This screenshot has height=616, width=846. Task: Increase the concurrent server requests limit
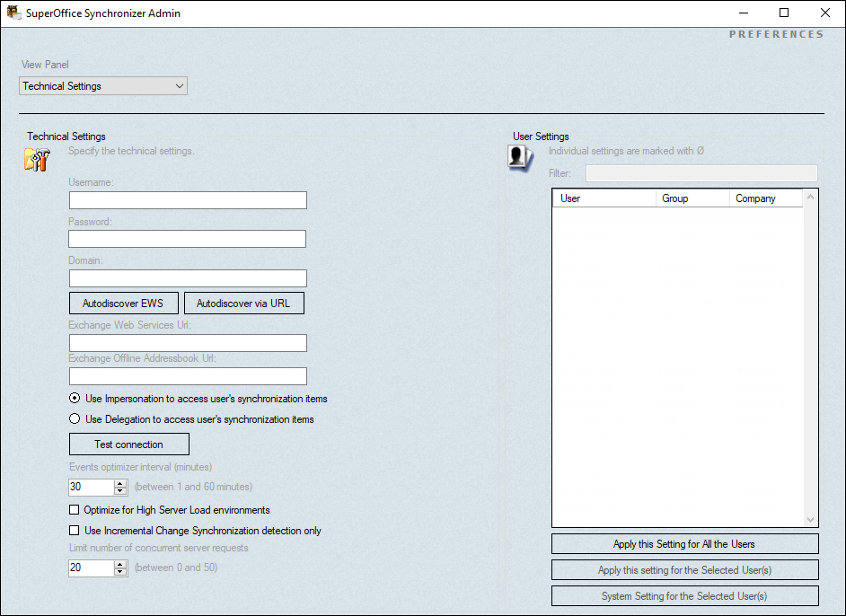tap(120, 564)
